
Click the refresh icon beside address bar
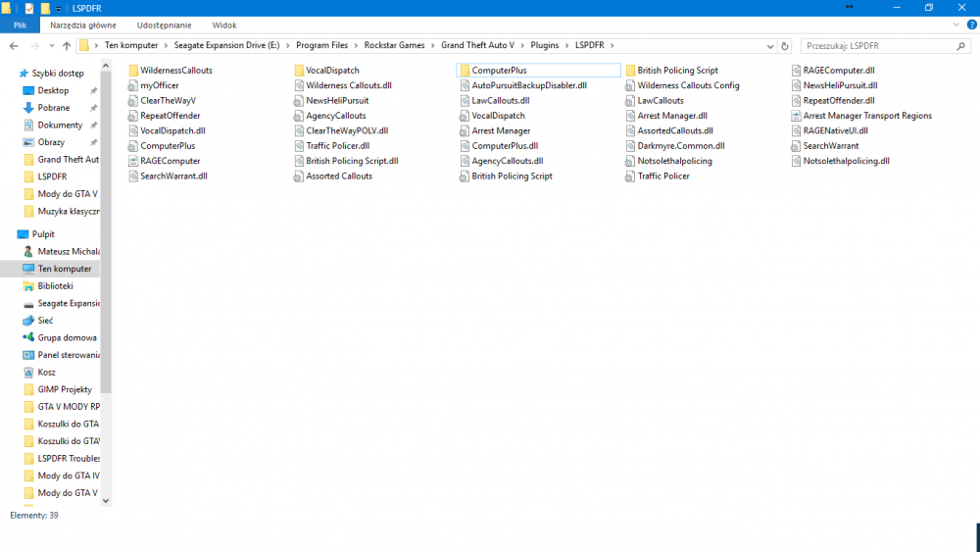(785, 46)
